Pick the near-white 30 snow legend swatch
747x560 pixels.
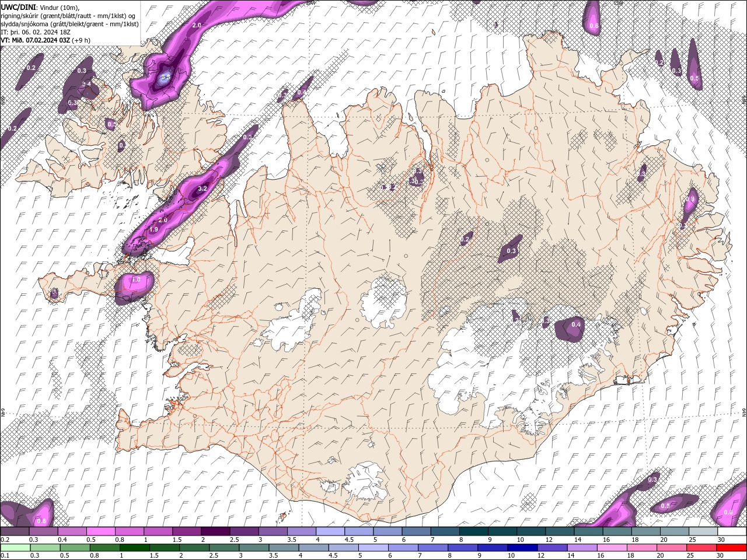click(x=732, y=531)
